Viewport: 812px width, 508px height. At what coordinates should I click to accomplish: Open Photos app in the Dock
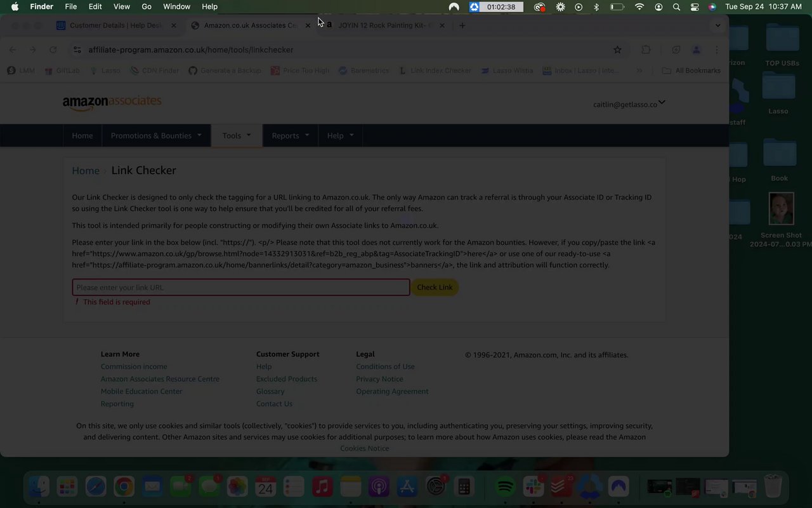[x=237, y=487]
